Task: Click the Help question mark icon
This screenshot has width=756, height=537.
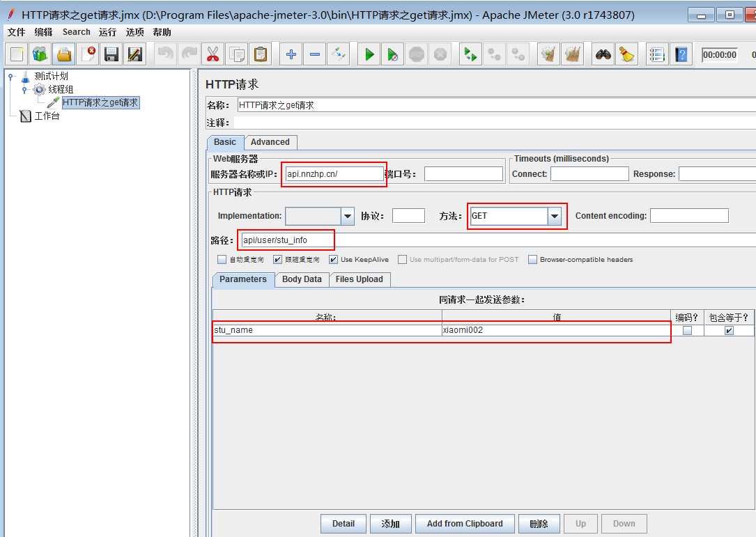Action: (x=681, y=54)
